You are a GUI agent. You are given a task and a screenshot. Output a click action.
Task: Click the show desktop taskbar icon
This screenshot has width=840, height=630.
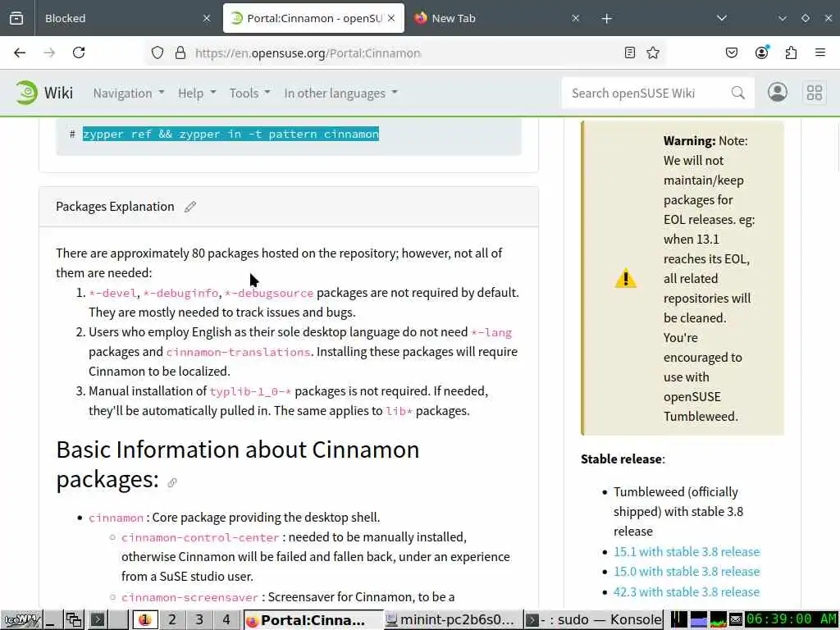point(52,620)
